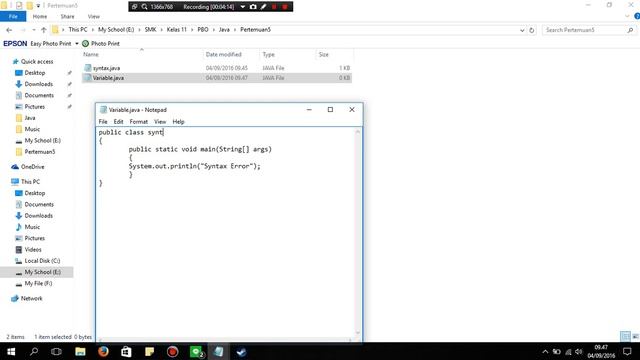Image resolution: width=640 pixels, height=360 pixels.
Task: Show hidden tray icons chevron
Action: tap(545, 351)
